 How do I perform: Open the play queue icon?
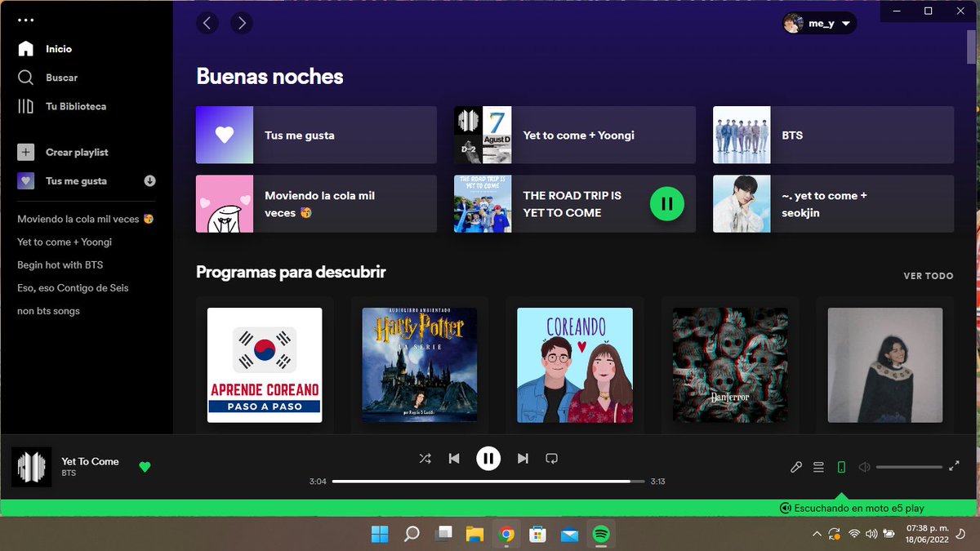tap(818, 467)
